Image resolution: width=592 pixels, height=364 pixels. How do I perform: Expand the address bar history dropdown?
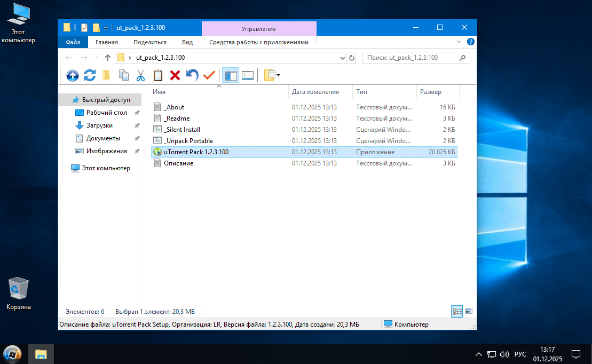pyautogui.click(x=342, y=58)
